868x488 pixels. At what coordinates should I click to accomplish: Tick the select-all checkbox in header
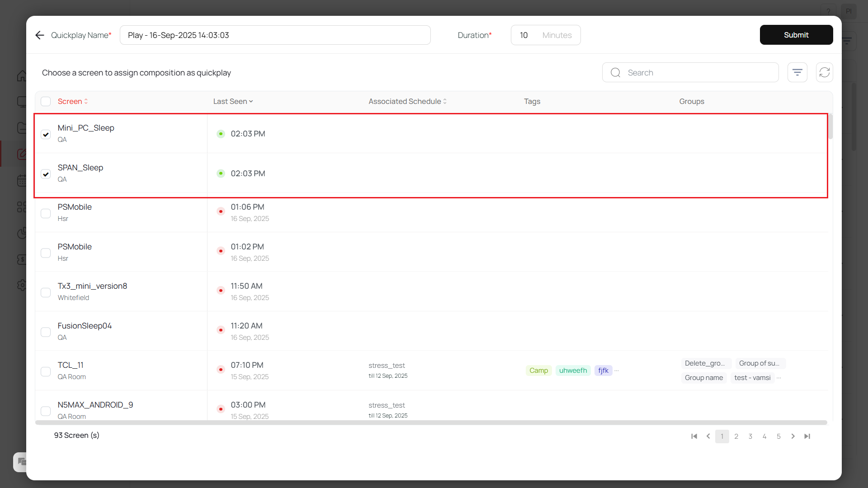tap(46, 101)
